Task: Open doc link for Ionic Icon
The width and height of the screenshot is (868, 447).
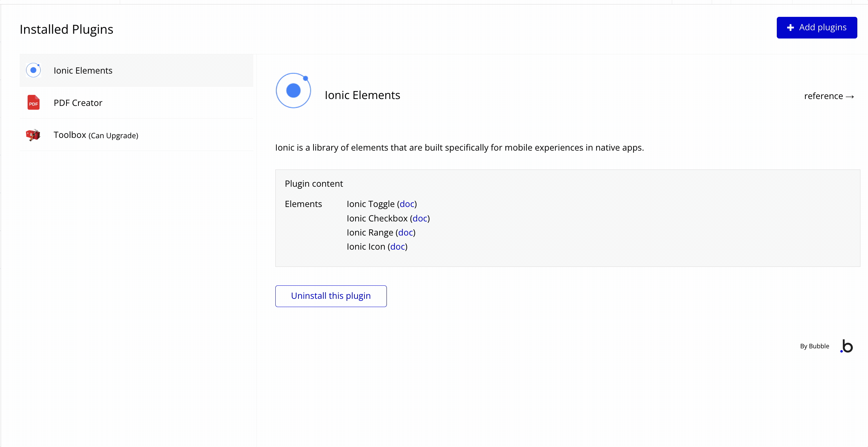Action: pos(398,247)
